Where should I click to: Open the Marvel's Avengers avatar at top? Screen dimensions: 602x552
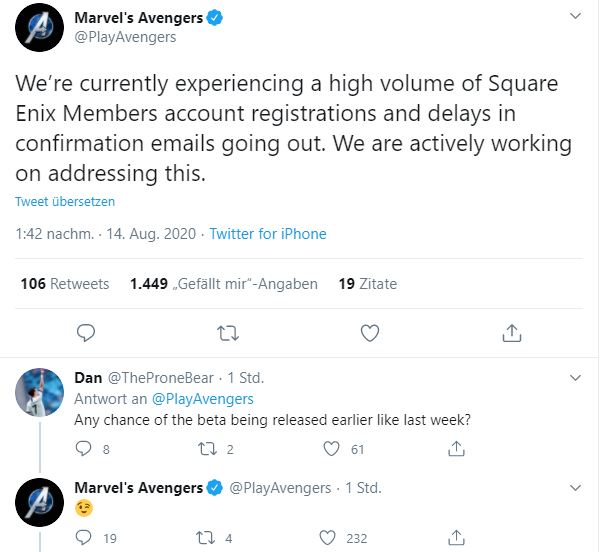(x=41, y=27)
